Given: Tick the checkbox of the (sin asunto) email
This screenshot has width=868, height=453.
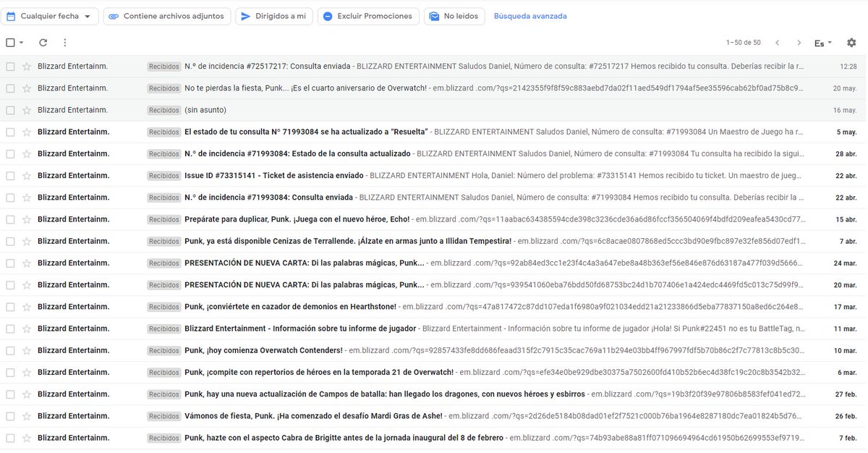Looking at the screenshot, I should [10, 110].
